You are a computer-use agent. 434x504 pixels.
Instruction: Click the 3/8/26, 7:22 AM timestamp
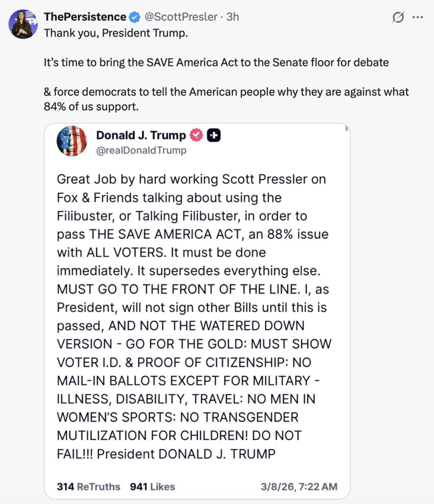click(x=299, y=487)
